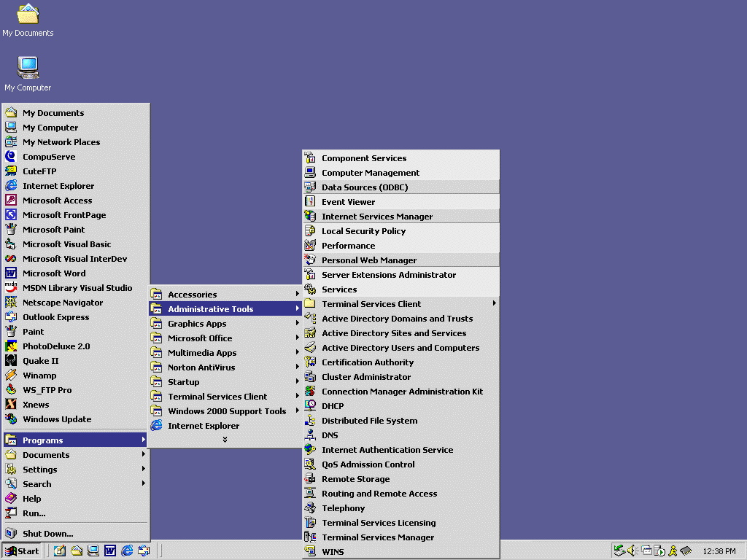The height and width of the screenshot is (560, 747).
Task: Expand the Terminal Services Client submenu arrow
Action: coord(495,304)
